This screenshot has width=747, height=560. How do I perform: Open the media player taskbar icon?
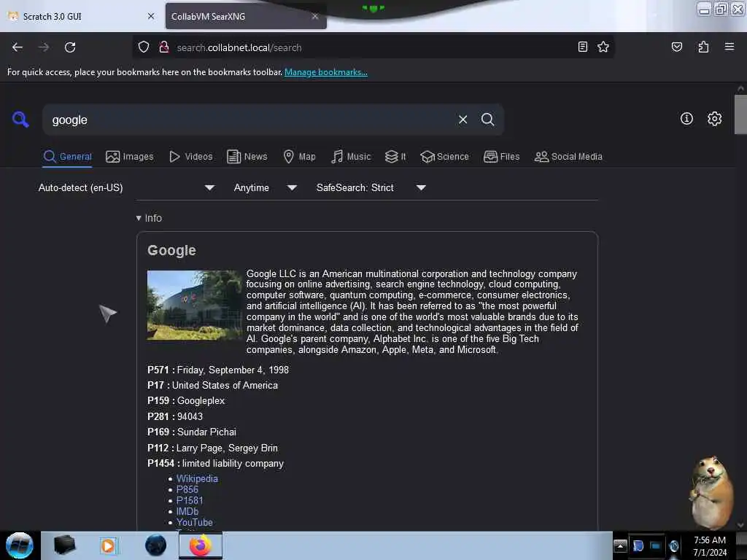(108, 545)
